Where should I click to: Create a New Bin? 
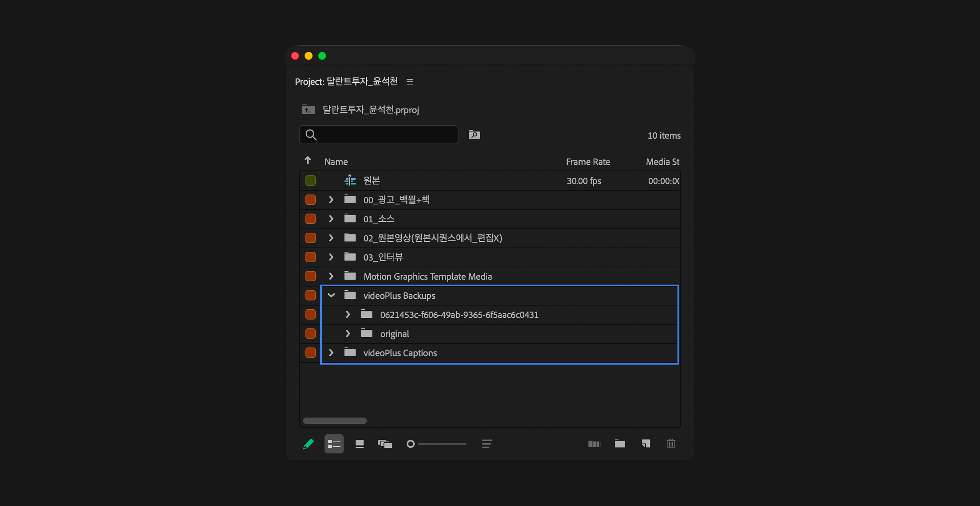pyautogui.click(x=620, y=444)
